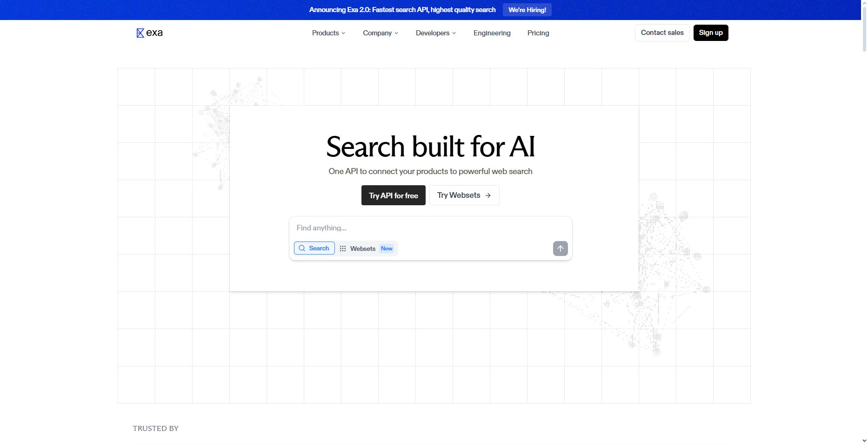Screen dimensions: 868x444
Task: Click the Exa logo icon
Action: click(140, 33)
